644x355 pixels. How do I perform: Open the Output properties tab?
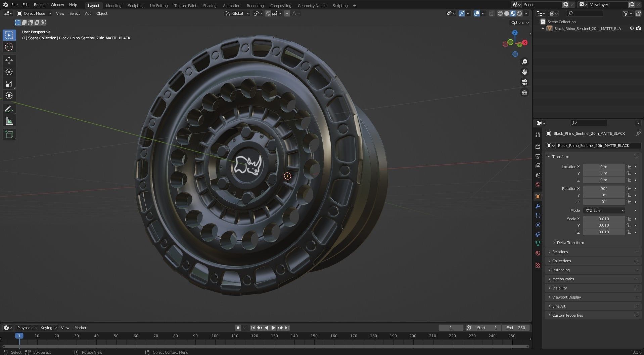point(538,156)
